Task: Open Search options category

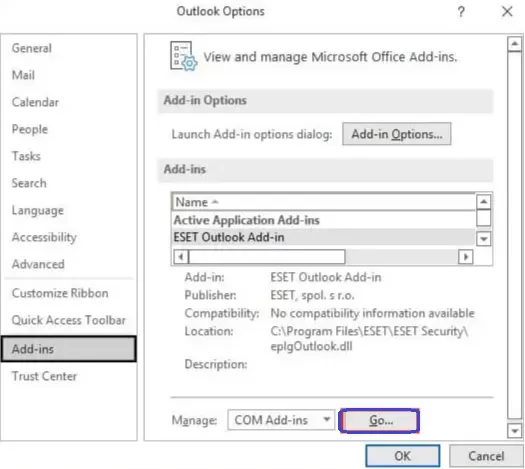Action: pos(29,183)
